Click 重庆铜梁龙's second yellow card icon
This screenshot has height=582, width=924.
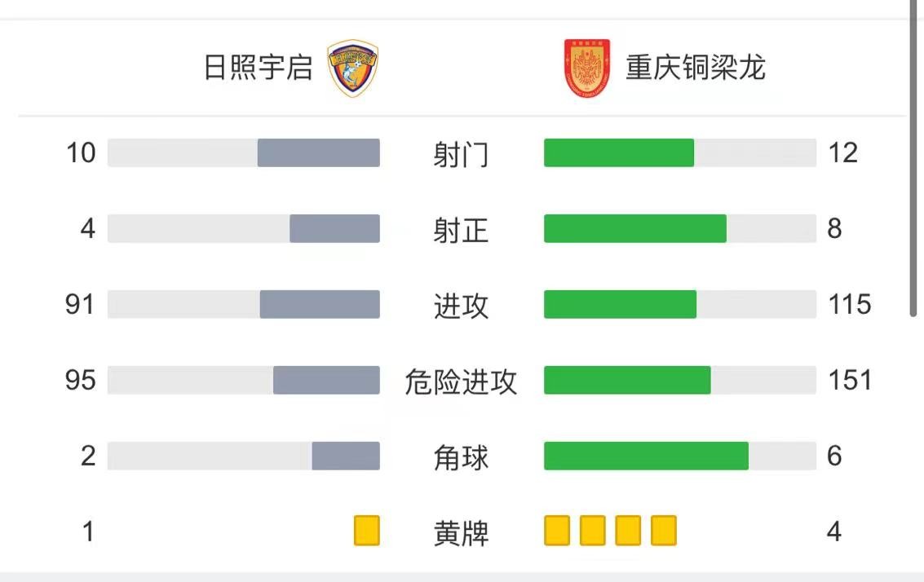[592, 531]
